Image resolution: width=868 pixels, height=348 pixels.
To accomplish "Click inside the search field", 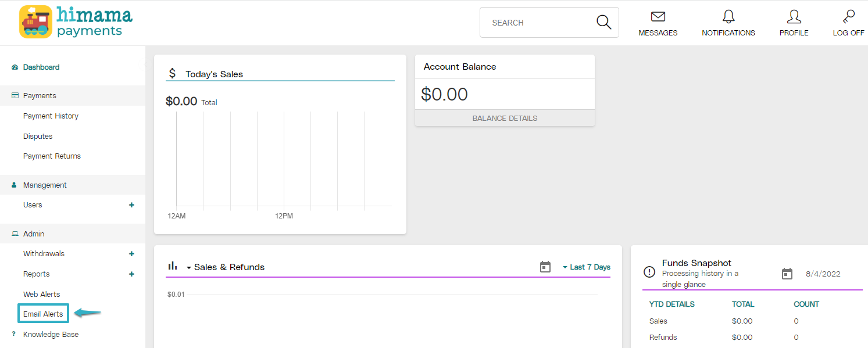I will click(535, 22).
